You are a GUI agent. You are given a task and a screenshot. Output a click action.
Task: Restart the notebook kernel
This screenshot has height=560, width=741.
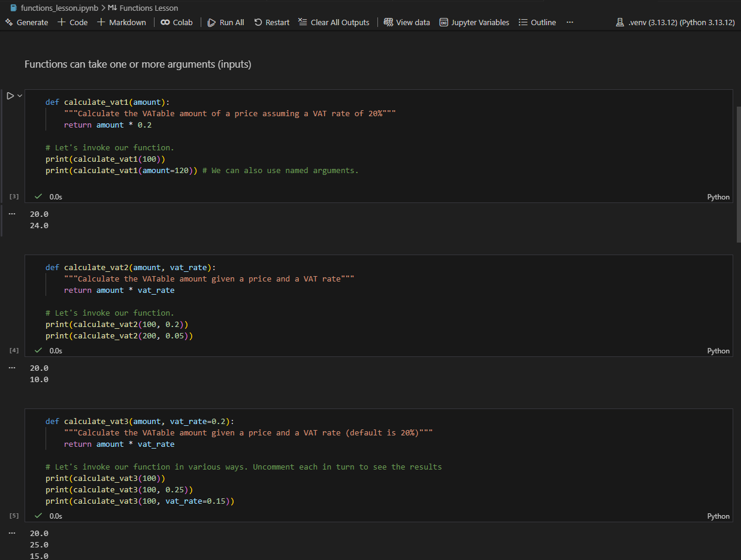pos(271,22)
